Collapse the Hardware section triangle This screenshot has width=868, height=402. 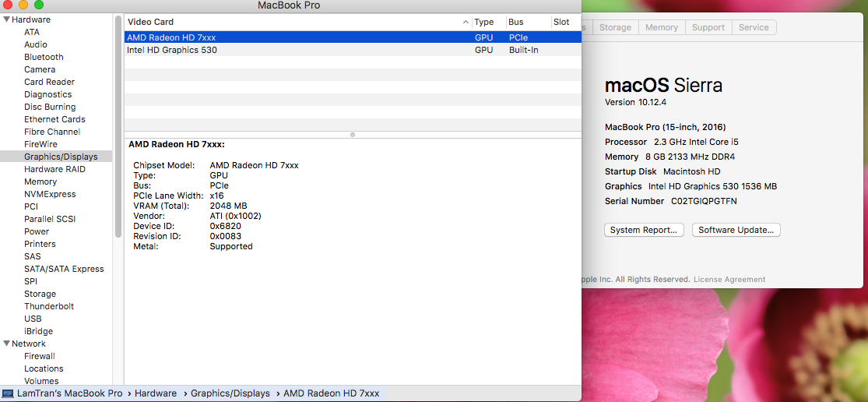coord(6,19)
